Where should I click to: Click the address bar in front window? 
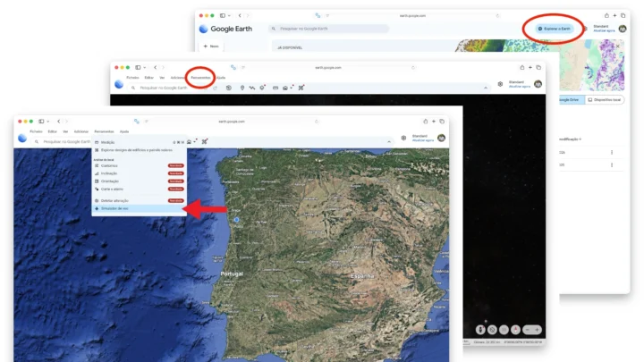(232, 122)
